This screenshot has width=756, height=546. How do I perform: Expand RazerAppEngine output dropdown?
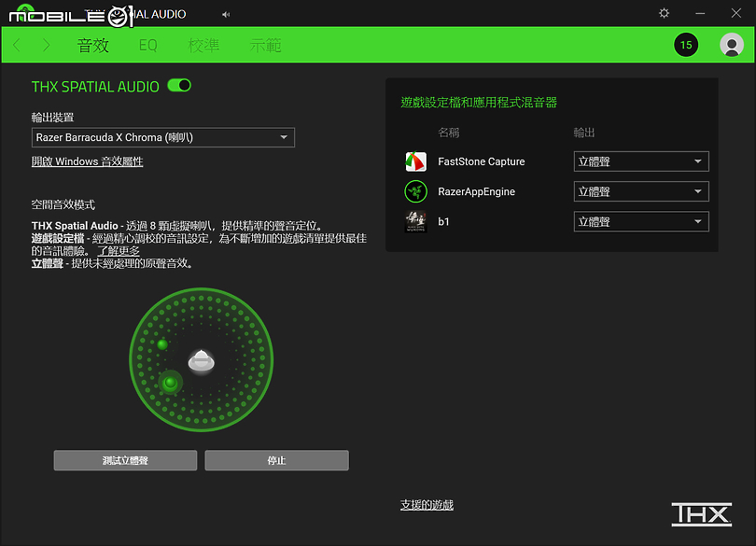pyautogui.click(x=641, y=191)
